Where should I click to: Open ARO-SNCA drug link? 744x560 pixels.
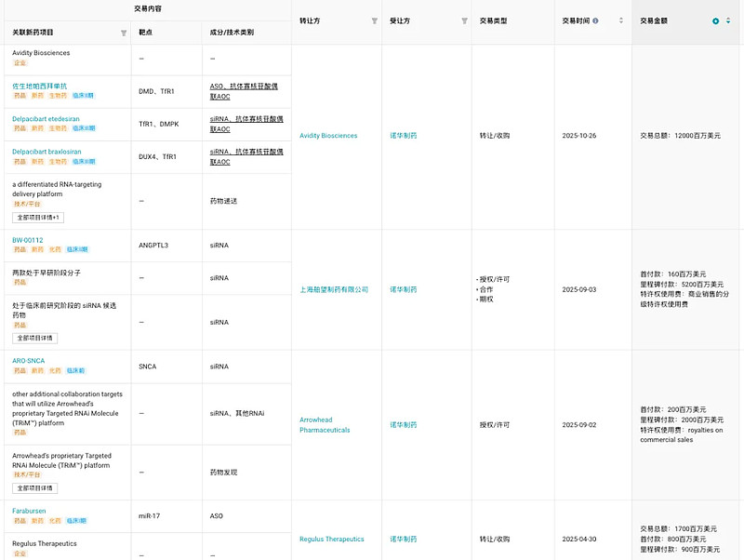[x=29, y=361]
